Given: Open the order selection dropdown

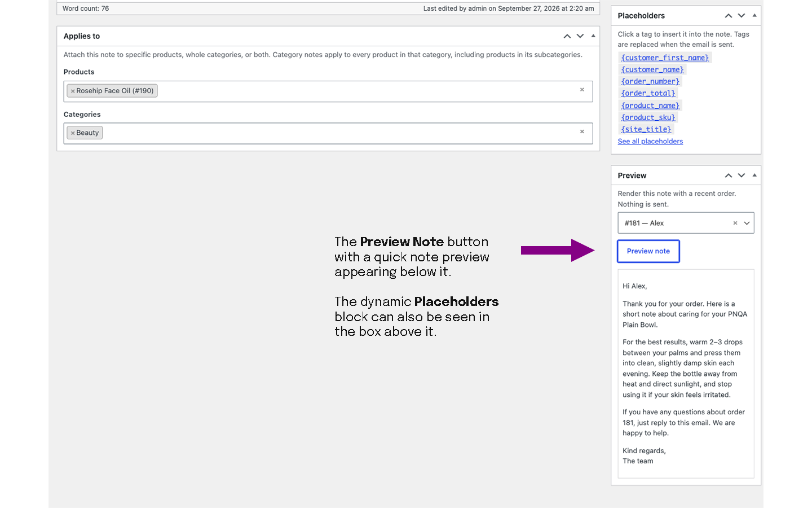Looking at the screenshot, I should click(x=747, y=223).
